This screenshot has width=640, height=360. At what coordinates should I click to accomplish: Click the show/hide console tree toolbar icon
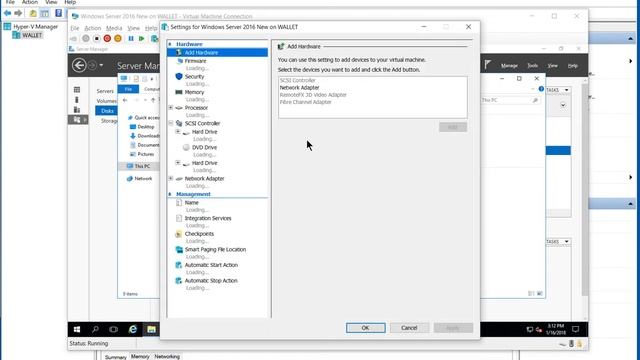click(44, 13)
